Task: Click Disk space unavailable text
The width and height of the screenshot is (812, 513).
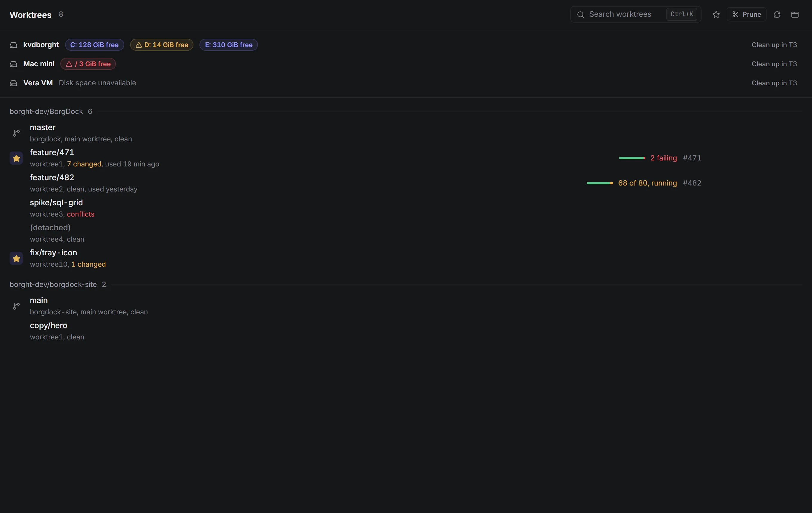Action: tap(97, 83)
